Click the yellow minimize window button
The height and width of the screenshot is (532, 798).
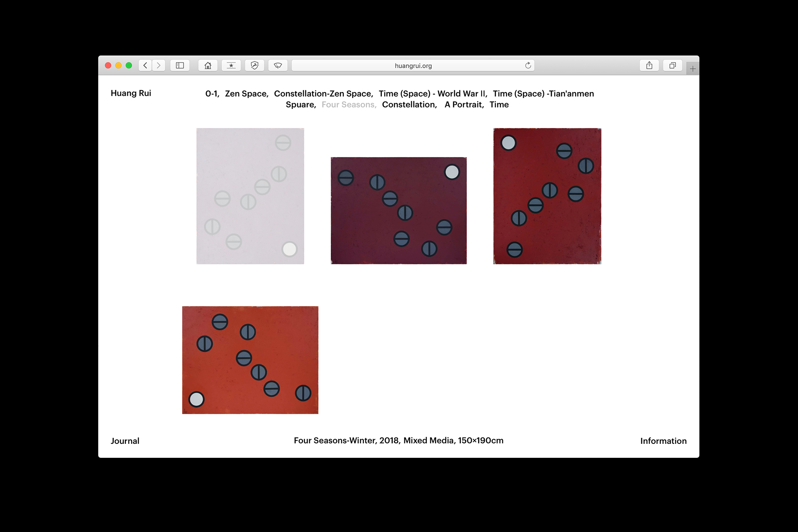pos(119,65)
